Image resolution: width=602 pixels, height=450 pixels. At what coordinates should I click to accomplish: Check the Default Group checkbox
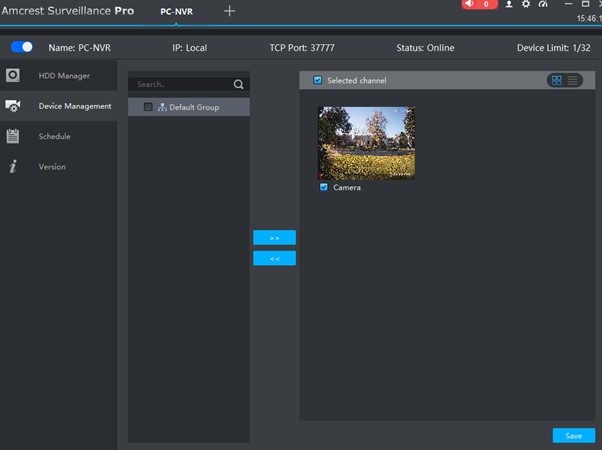(x=148, y=107)
